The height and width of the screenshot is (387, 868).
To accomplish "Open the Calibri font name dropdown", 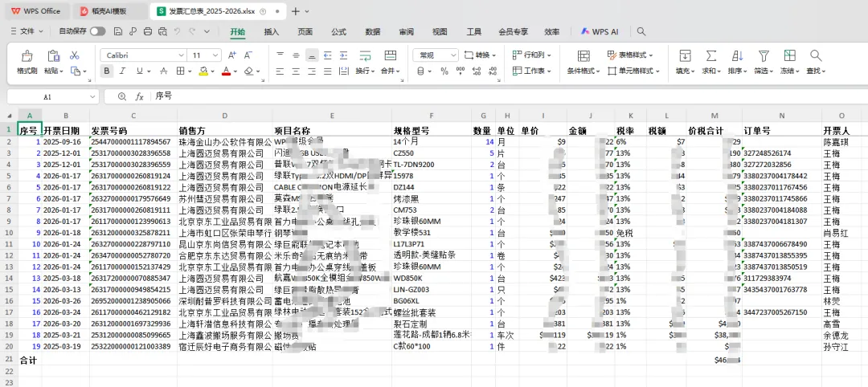I will point(181,55).
